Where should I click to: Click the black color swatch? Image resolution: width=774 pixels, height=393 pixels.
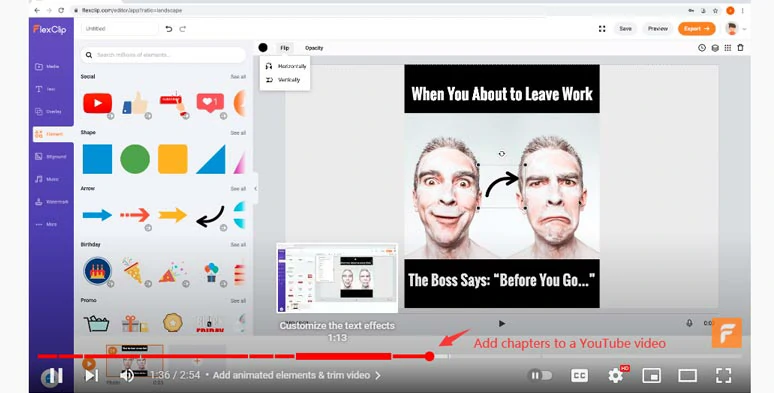[263, 48]
